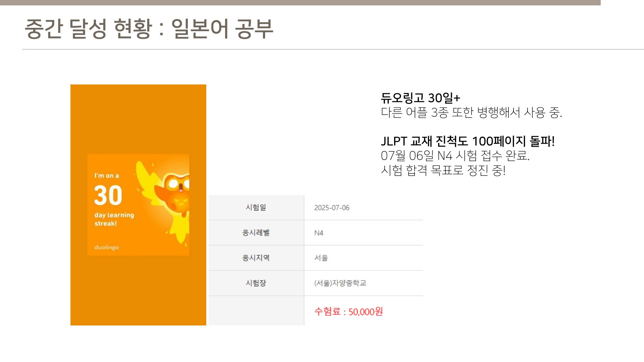644x362 pixels.
Task: Click the exam date '2025-07-06'
Action: pos(332,208)
